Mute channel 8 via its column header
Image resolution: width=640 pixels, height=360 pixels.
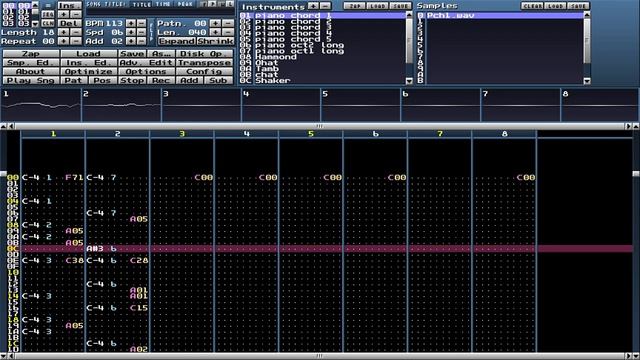tap(504, 134)
